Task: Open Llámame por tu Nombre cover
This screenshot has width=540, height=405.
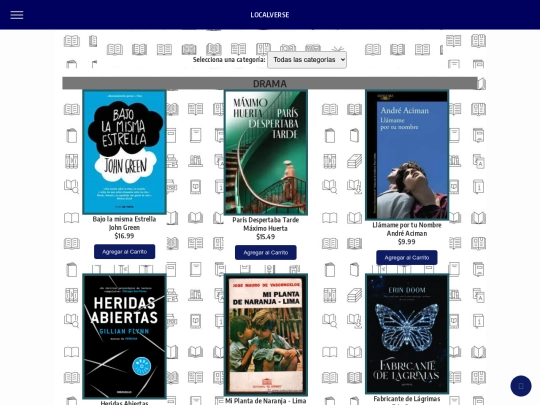Action: coord(407,155)
